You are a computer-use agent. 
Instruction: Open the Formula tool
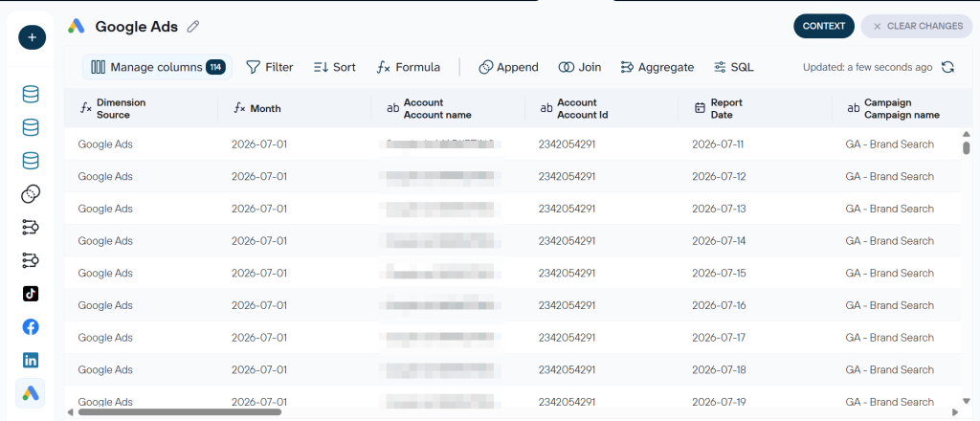click(x=409, y=68)
